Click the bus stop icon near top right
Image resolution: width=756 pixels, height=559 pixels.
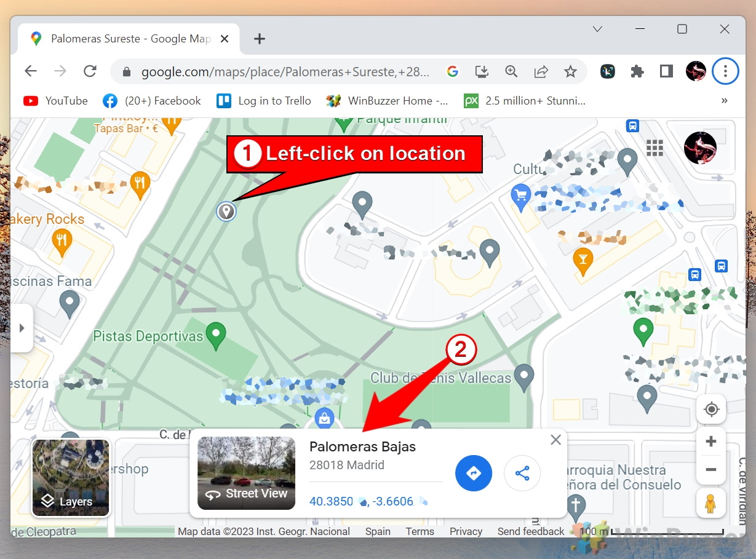pos(632,125)
